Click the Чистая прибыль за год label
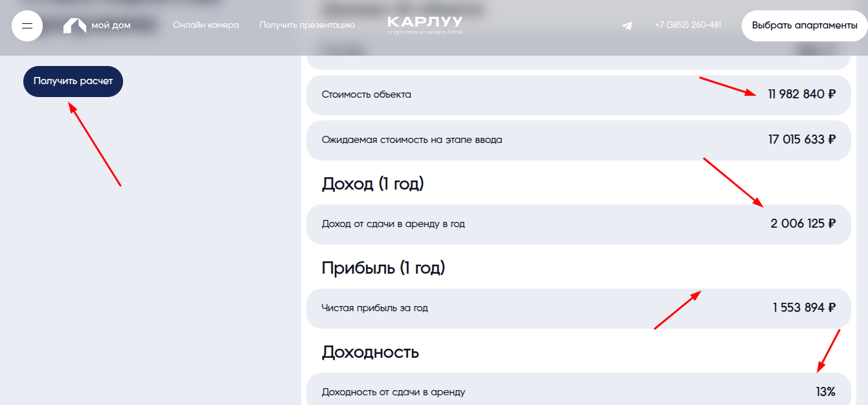Viewport: 868px width, 405px height. pos(374,308)
